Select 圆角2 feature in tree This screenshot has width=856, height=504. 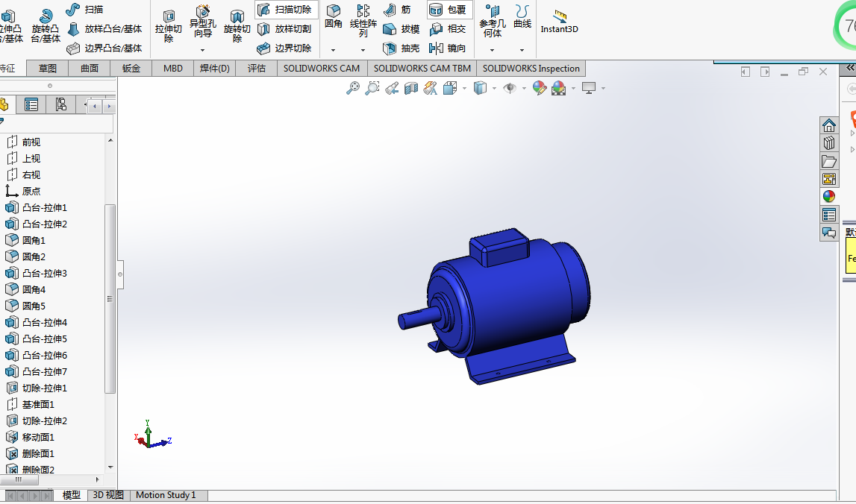(x=25, y=257)
